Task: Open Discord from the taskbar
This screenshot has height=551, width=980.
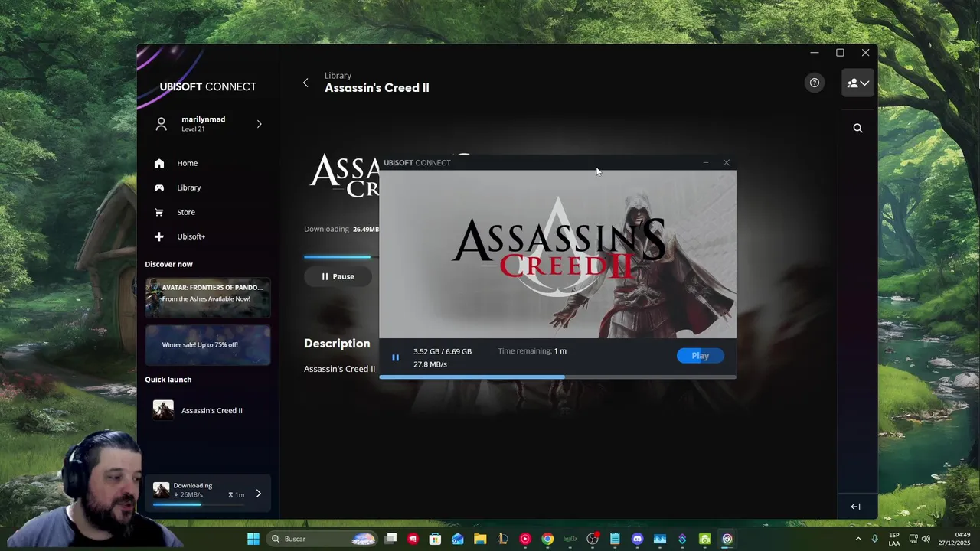Action: (x=637, y=539)
